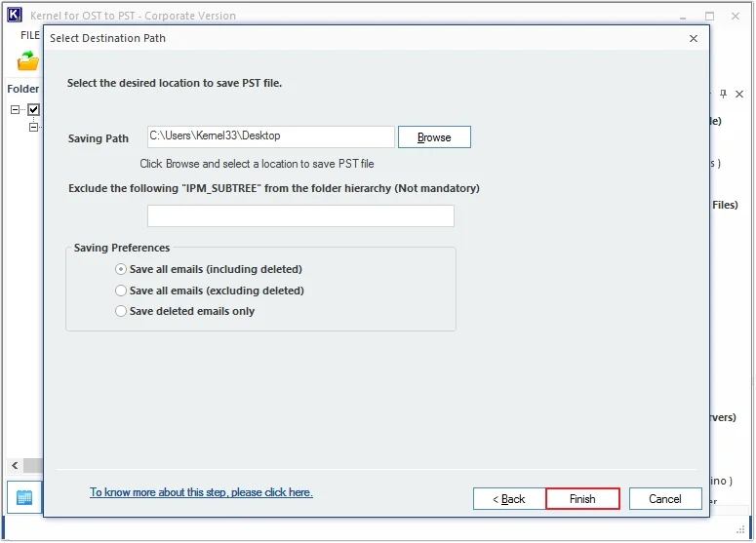Close the Kernel for OST to PST window
The height and width of the screenshot is (543, 756).
coord(736,16)
